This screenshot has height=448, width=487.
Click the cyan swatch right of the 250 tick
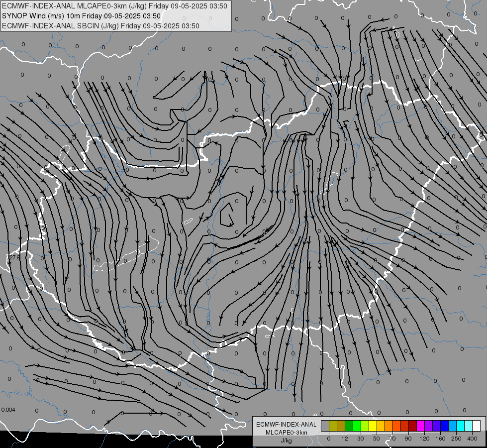point(461,426)
